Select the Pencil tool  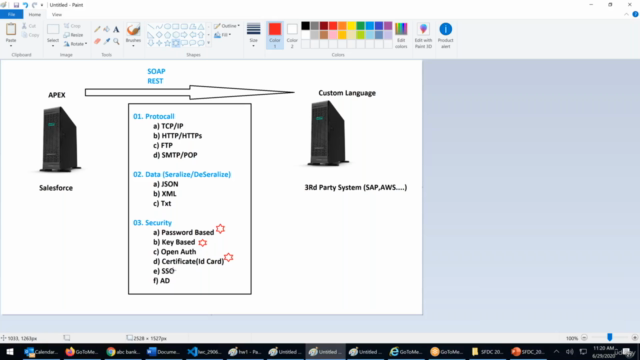[97, 29]
